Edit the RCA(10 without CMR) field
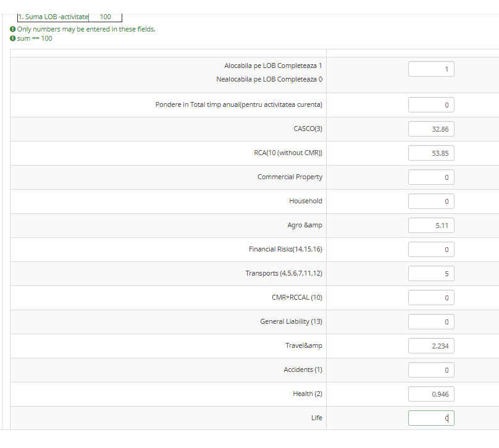 (x=430, y=153)
